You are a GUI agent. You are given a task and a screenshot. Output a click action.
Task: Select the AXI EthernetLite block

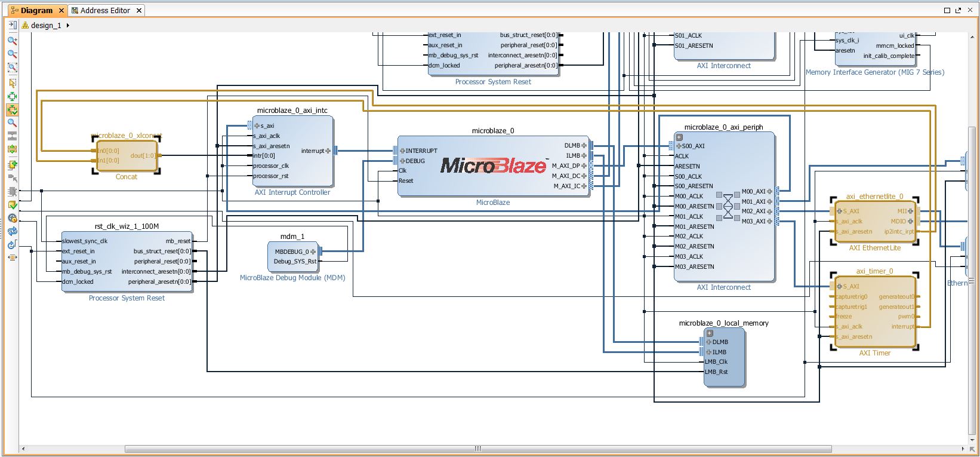(x=874, y=222)
